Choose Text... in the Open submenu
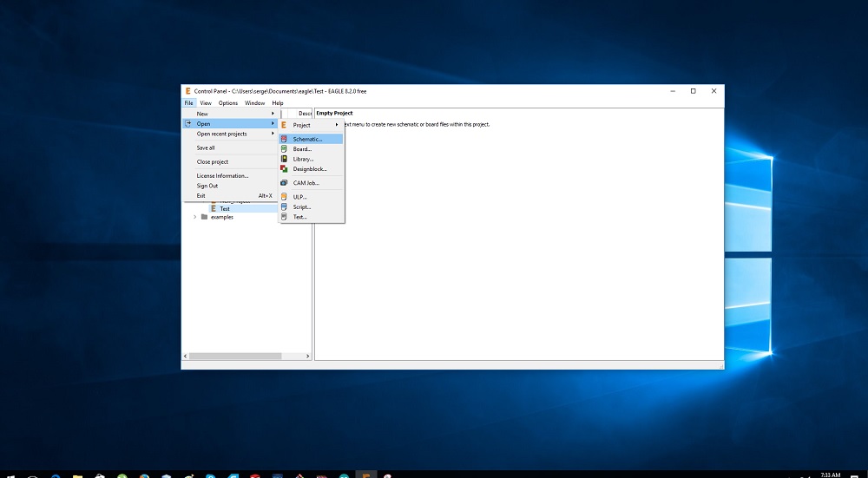 coord(311,217)
